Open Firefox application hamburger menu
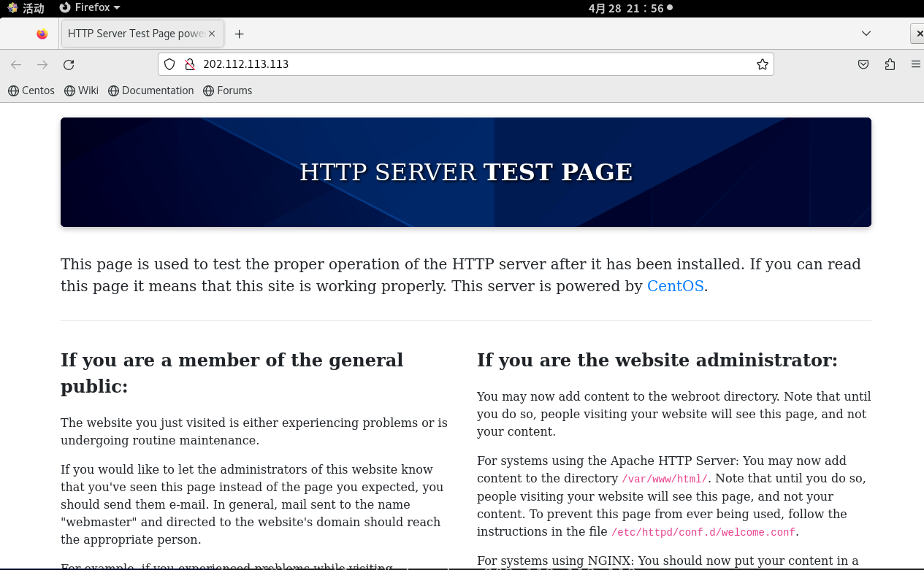The height and width of the screenshot is (570, 924). (915, 64)
